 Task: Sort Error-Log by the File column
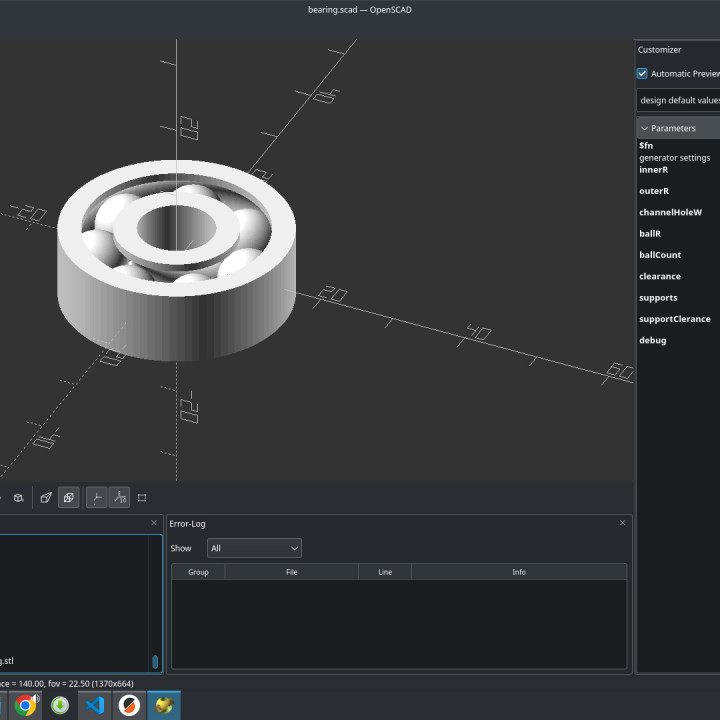292,572
